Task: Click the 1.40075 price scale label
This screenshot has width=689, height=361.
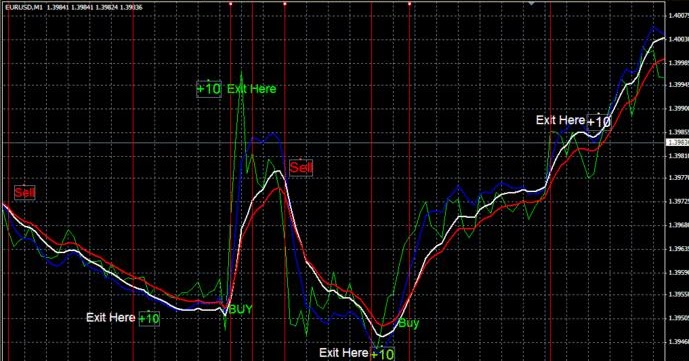Action: (x=678, y=16)
